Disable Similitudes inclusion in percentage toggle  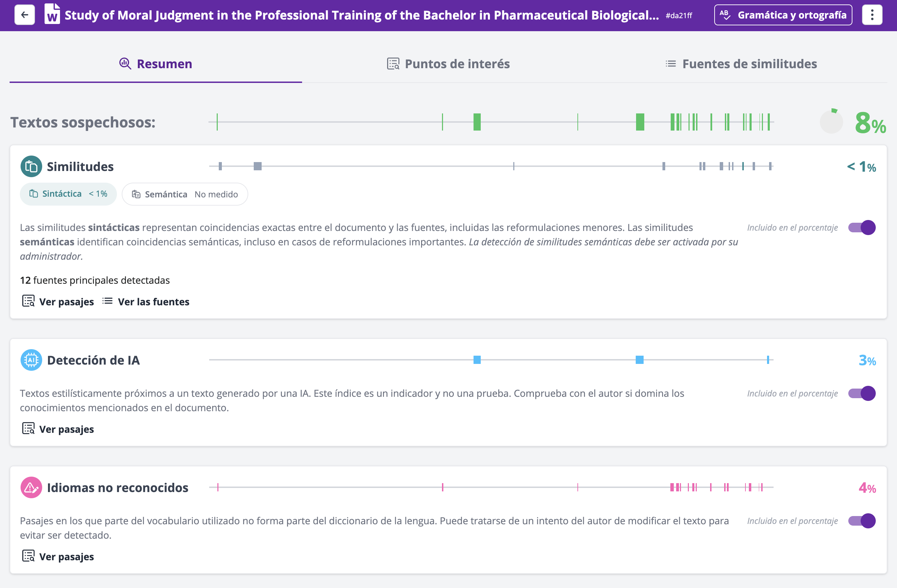coord(862,228)
